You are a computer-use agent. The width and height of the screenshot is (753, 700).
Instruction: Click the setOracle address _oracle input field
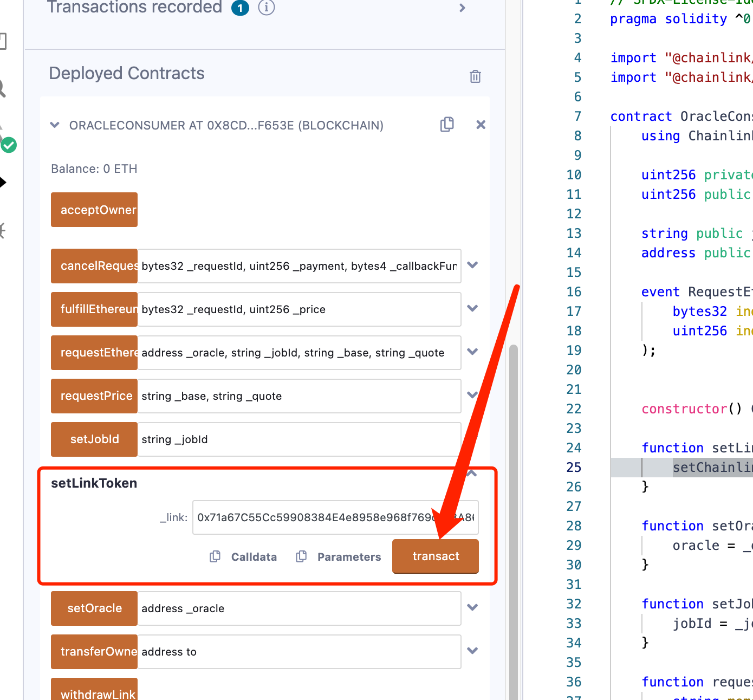(x=298, y=608)
